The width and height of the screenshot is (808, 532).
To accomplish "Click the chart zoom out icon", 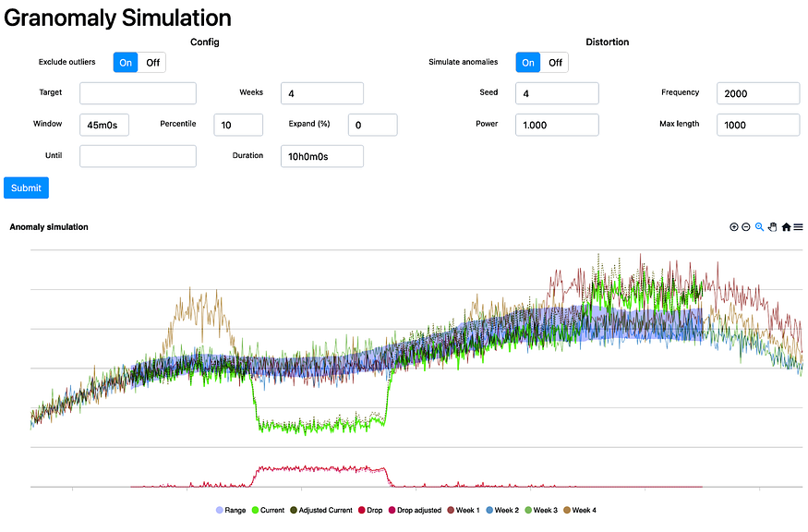I will coord(746,227).
